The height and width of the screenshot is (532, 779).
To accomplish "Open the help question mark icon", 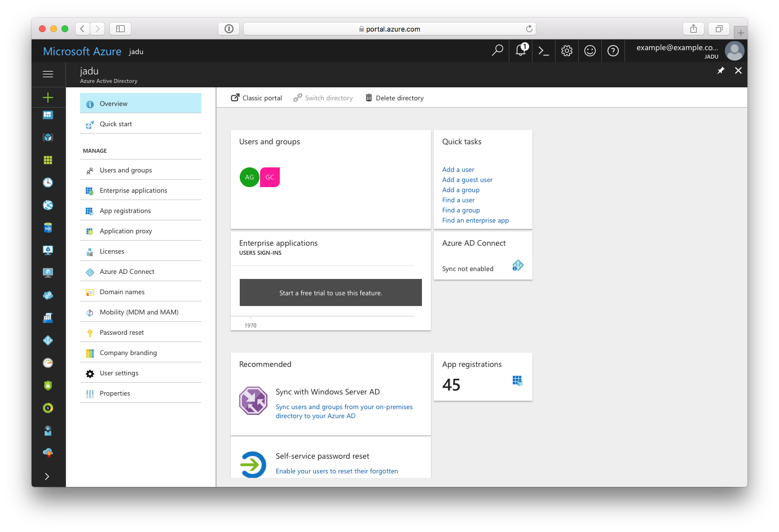I will coord(613,51).
